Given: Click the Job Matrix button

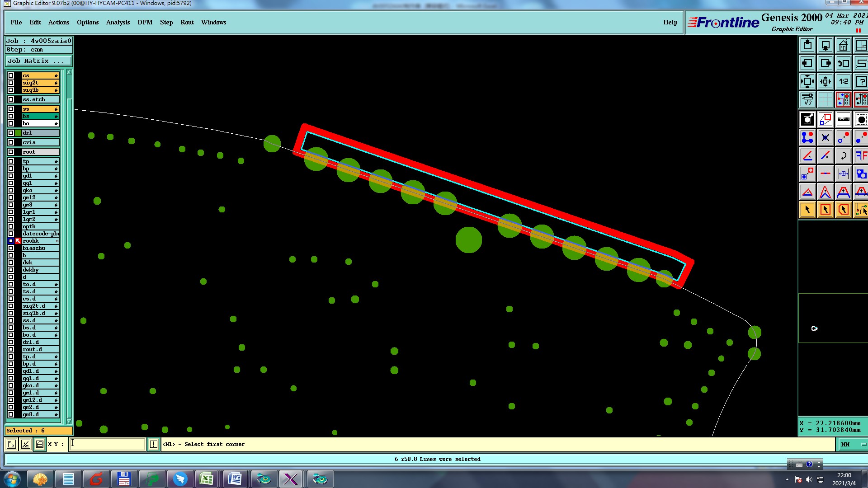Looking at the screenshot, I should (38, 61).
